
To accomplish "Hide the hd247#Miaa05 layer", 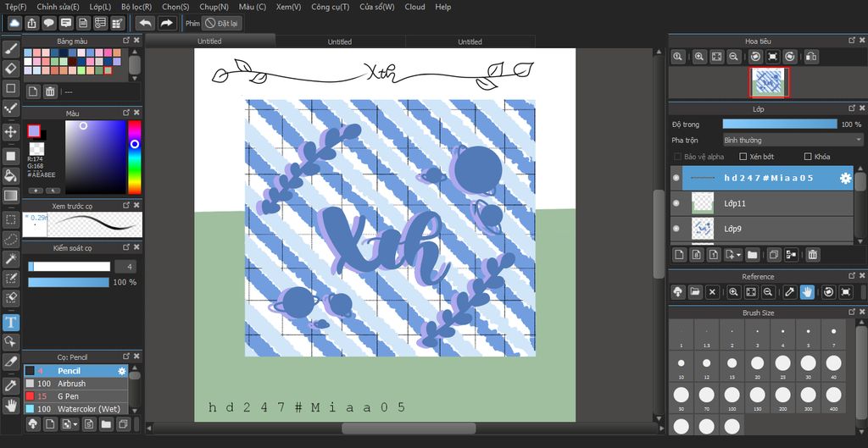I will click(x=676, y=178).
